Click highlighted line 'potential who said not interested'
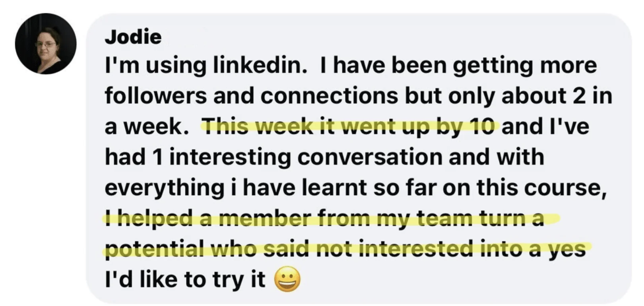Image resolution: width=644 pixels, height=306 pixels. pos(291,249)
